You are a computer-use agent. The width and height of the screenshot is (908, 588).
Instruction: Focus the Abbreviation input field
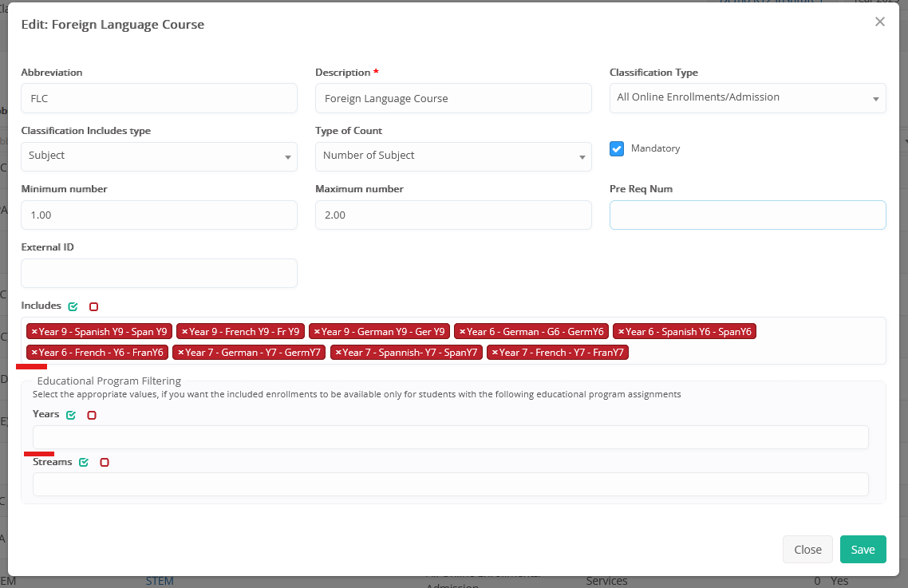tap(159, 98)
